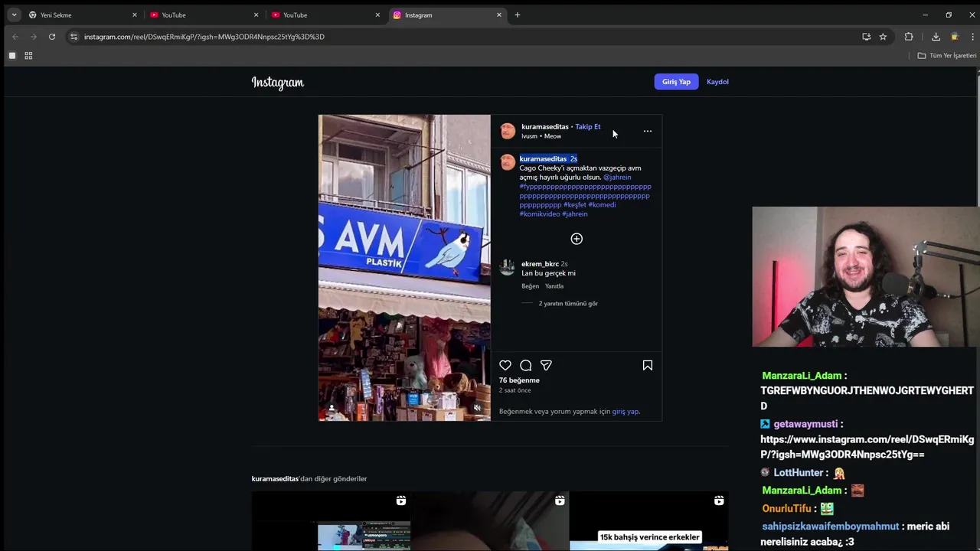Switch to the second YouTube tab
The height and width of the screenshot is (551, 980).
[x=324, y=15]
